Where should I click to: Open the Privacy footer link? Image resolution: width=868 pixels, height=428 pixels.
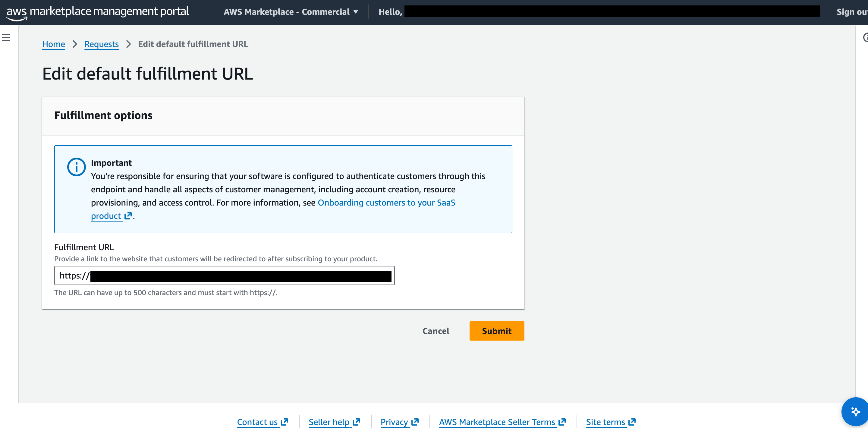(x=399, y=422)
